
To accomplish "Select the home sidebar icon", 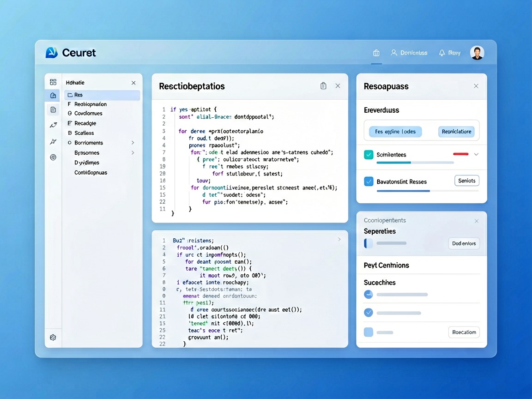I will 53,95.
